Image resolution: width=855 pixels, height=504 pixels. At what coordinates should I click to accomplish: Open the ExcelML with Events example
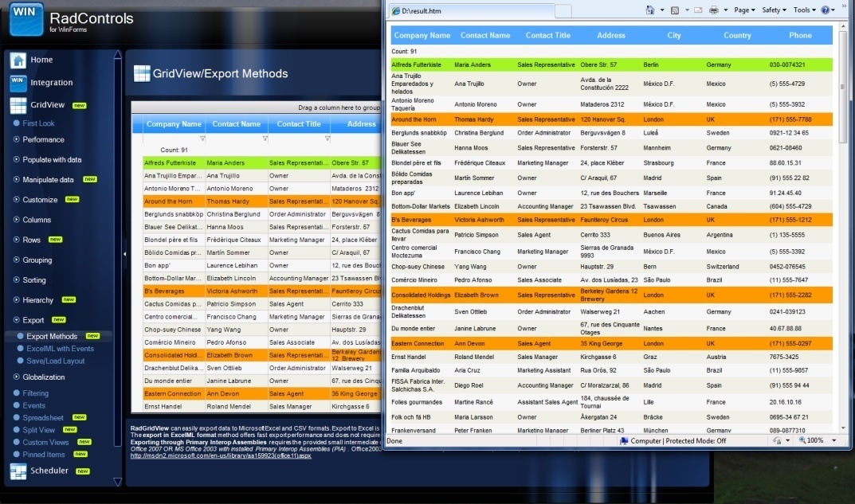[x=60, y=349]
